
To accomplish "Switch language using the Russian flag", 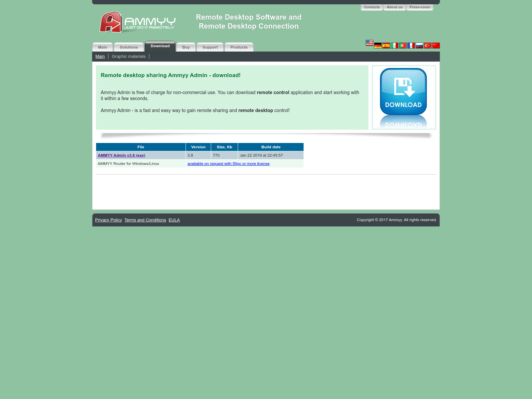I will click(419, 46).
